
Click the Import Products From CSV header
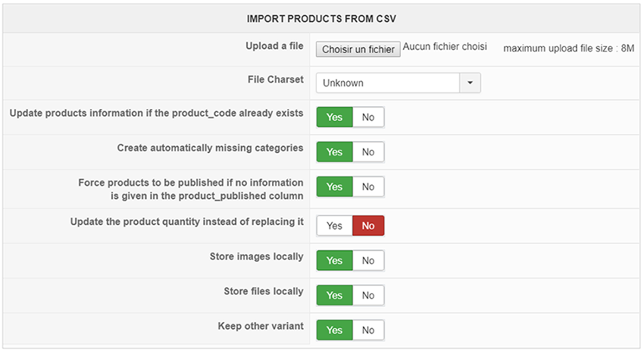click(321, 19)
